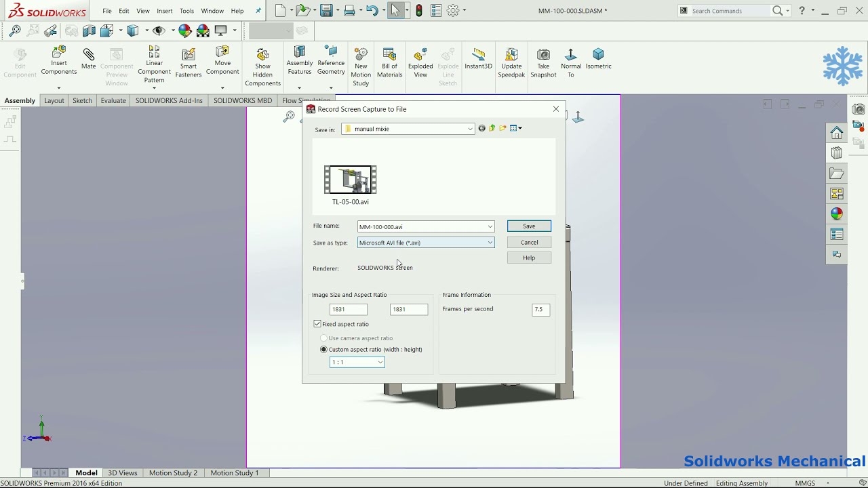The height and width of the screenshot is (488, 868).
Task: Click the Search Commands box
Action: (x=729, y=11)
